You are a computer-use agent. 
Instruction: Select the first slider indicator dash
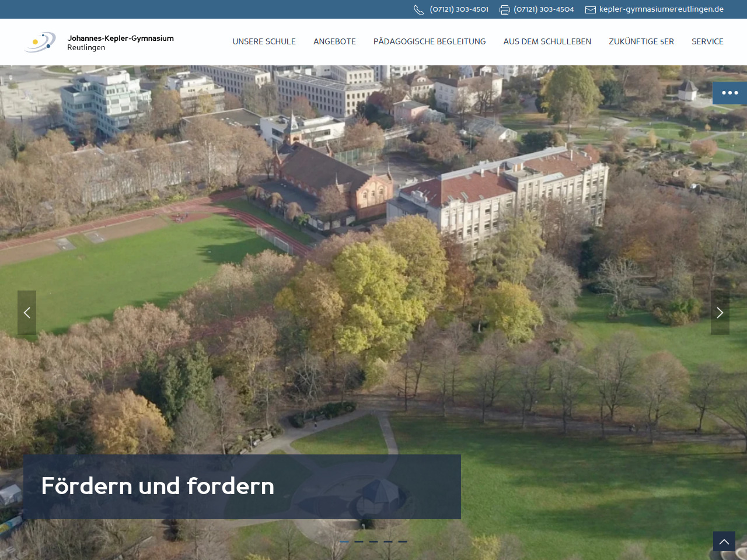344,541
